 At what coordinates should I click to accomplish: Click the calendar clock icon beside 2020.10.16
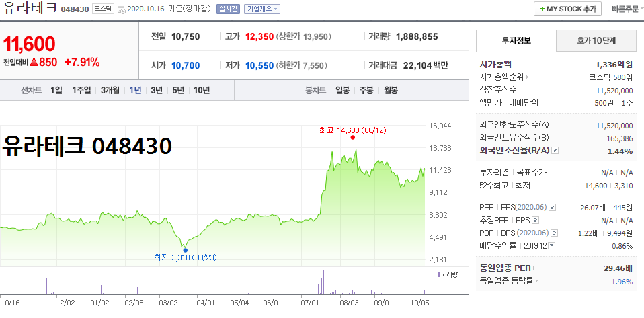point(122,9)
